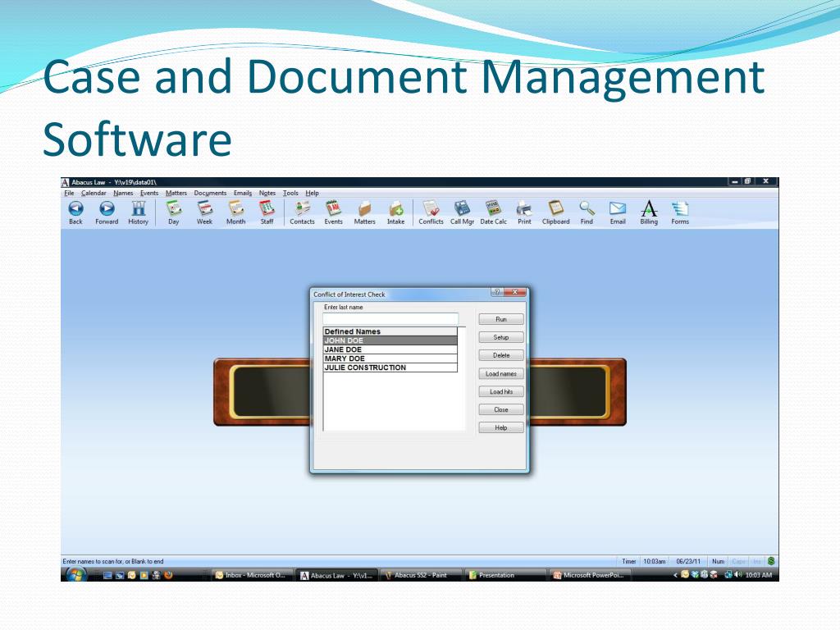Viewport: 840px width, 630px height.
Task: Select MARY DOE in Defined Names
Action: [390, 359]
